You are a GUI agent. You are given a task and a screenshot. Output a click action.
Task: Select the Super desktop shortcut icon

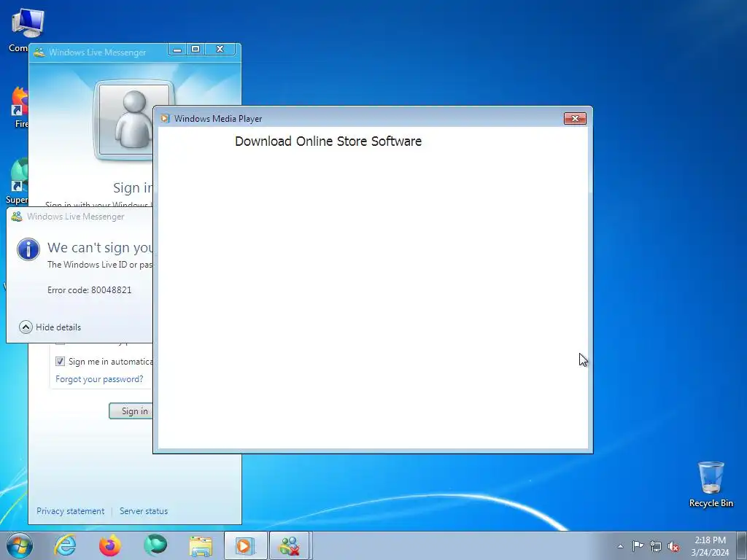coord(18,181)
